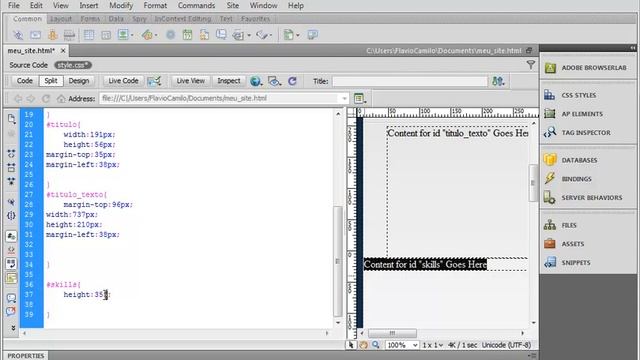Open visual aids eye menu
640x360 pixels.
tap(274, 81)
